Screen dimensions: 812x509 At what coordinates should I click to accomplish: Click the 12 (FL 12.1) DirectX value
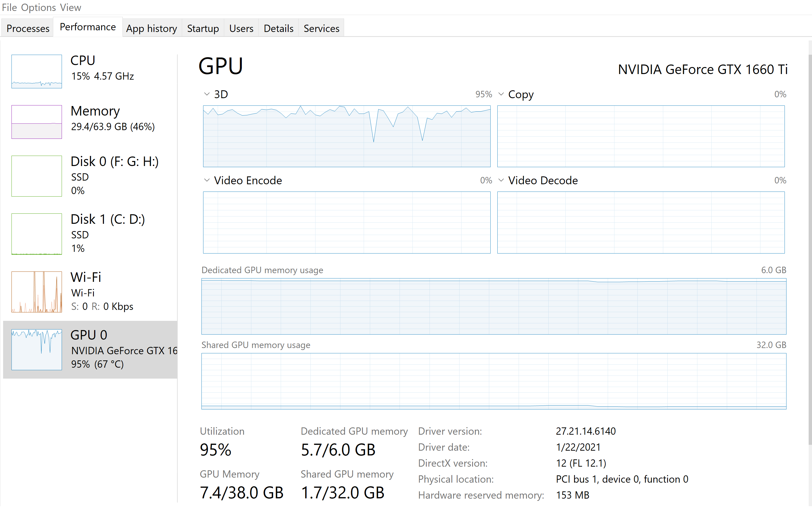(x=581, y=463)
